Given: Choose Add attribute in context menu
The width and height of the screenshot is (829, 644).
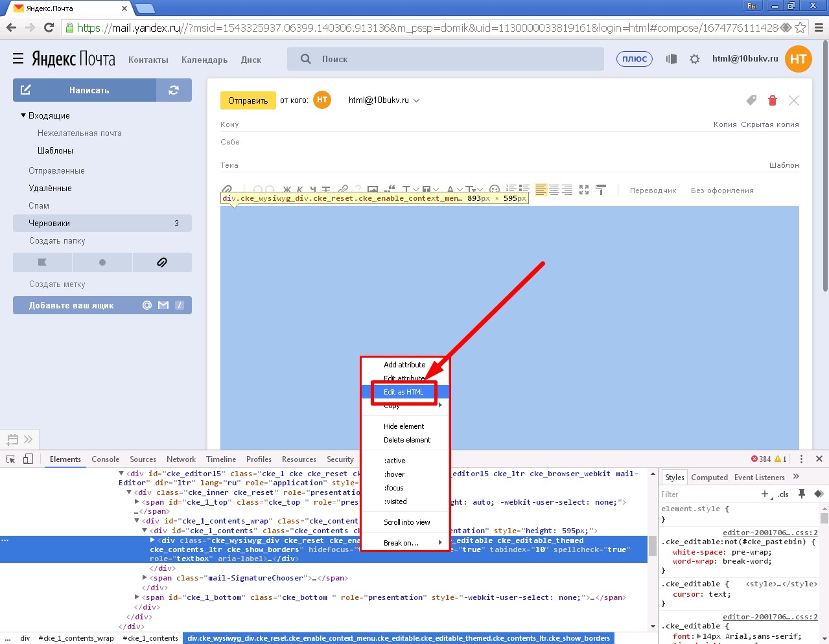Looking at the screenshot, I should (x=404, y=365).
